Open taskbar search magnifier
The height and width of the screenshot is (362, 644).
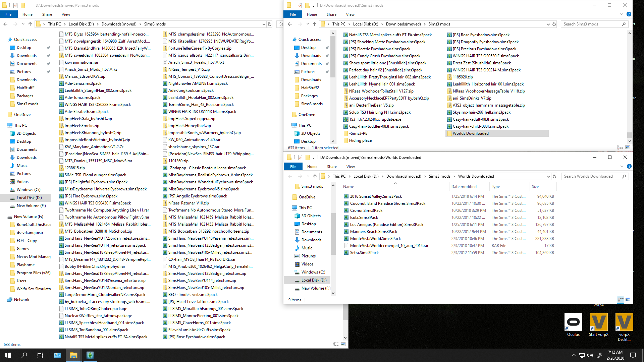24,355
